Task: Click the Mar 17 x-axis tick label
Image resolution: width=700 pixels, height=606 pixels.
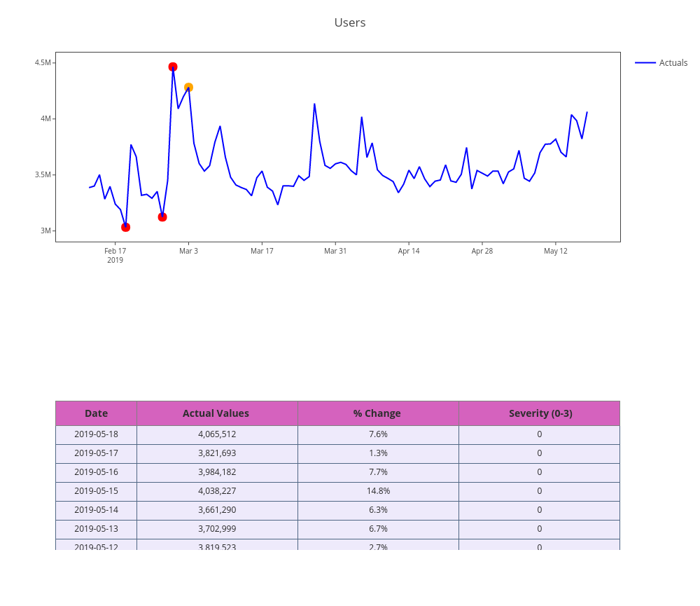Action: click(262, 251)
